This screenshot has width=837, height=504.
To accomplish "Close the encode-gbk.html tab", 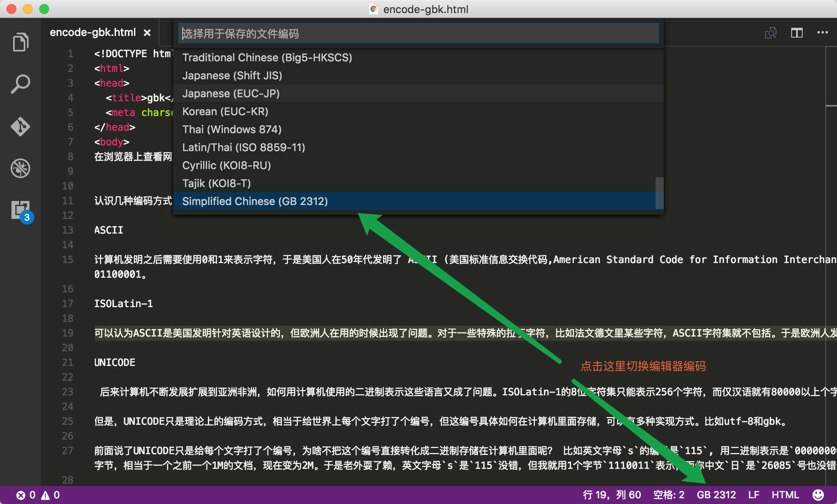I will (x=147, y=33).
